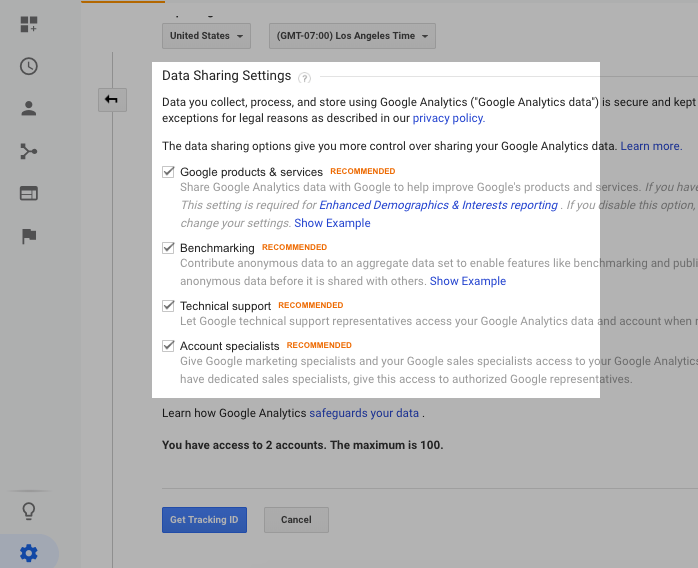Click RECOMMENDED badge beside Technical support
Viewport: 698px width, 568px height.
[x=311, y=305]
